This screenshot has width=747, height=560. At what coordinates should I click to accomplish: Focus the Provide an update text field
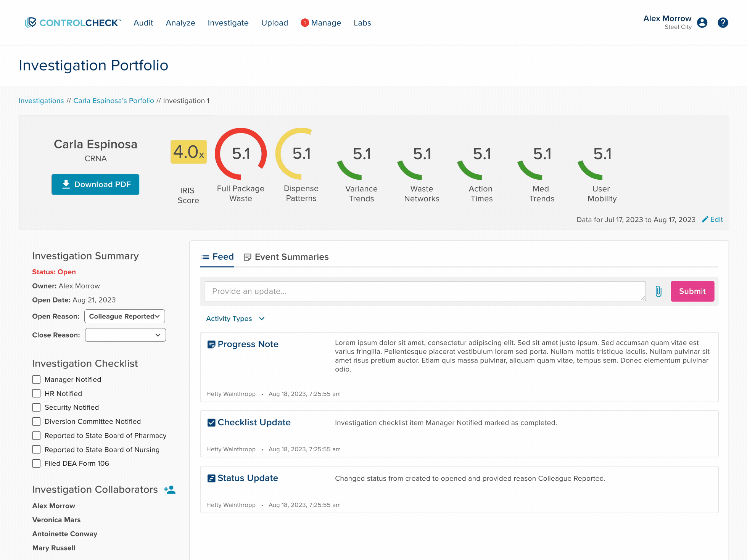point(425,291)
